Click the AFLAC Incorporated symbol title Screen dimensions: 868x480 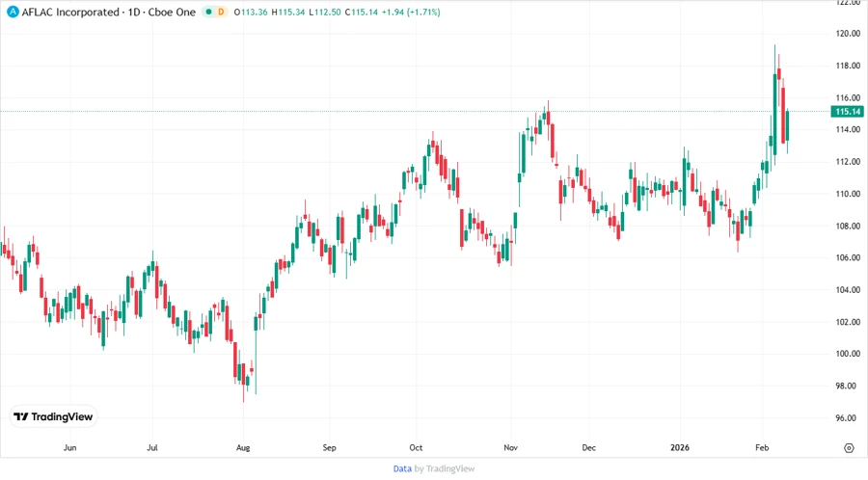(70, 12)
